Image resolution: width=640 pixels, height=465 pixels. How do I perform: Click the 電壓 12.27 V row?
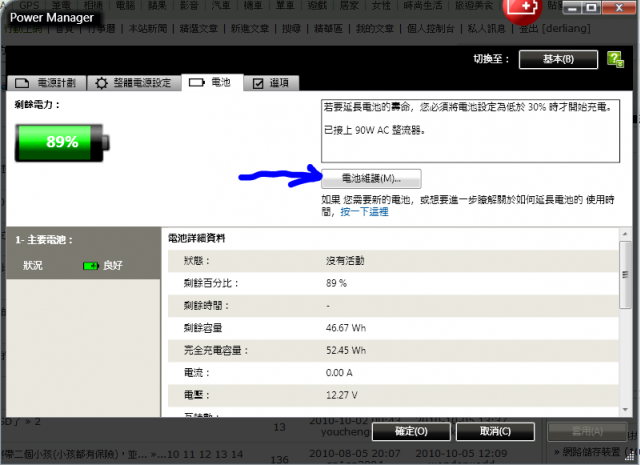click(x=393, y=395)
